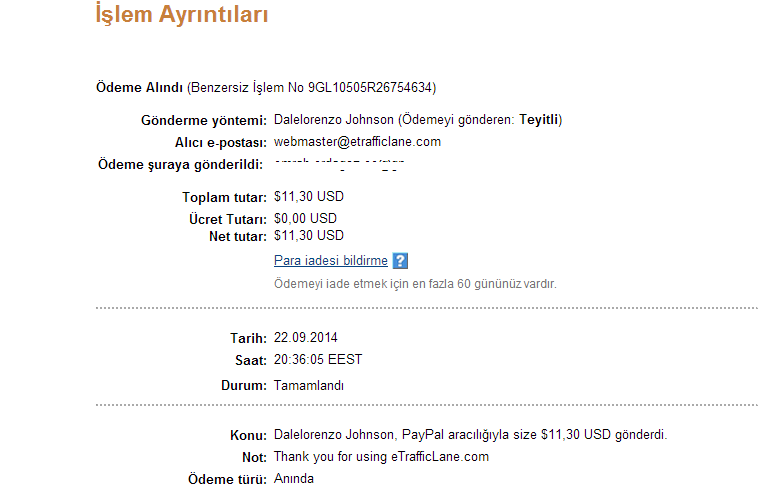Click the time 20:36:05 EEST
This screenshot has width=763, height=497.
point(318,360)
